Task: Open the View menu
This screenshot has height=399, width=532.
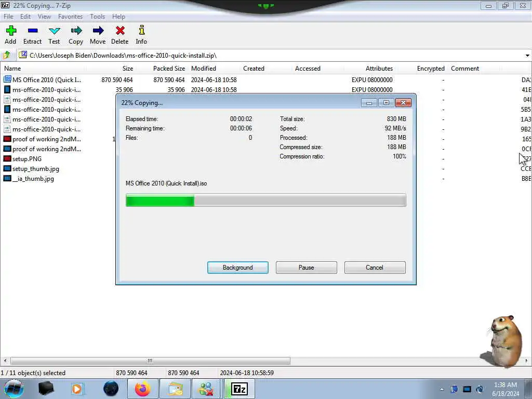Action: coord(44,16)
